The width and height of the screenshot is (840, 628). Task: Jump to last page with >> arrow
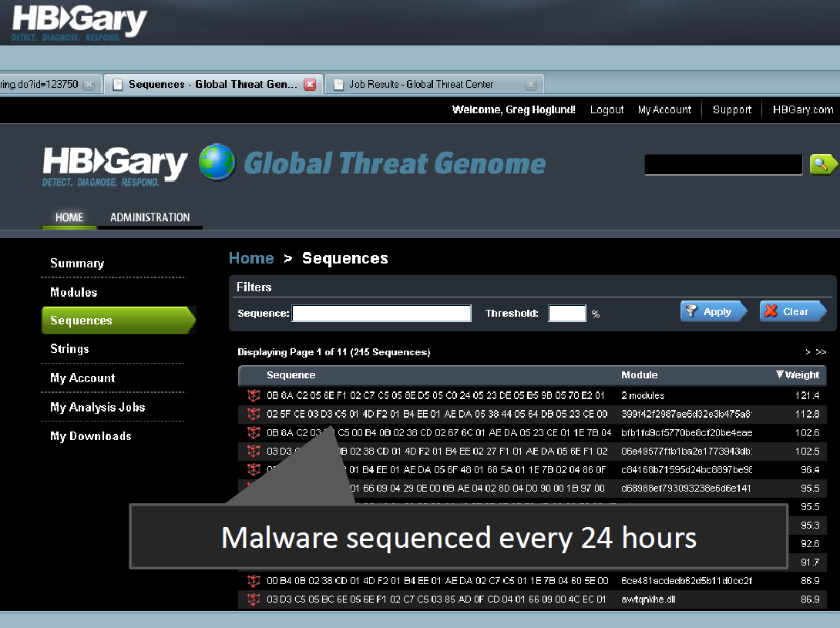(x=821, y=352)
